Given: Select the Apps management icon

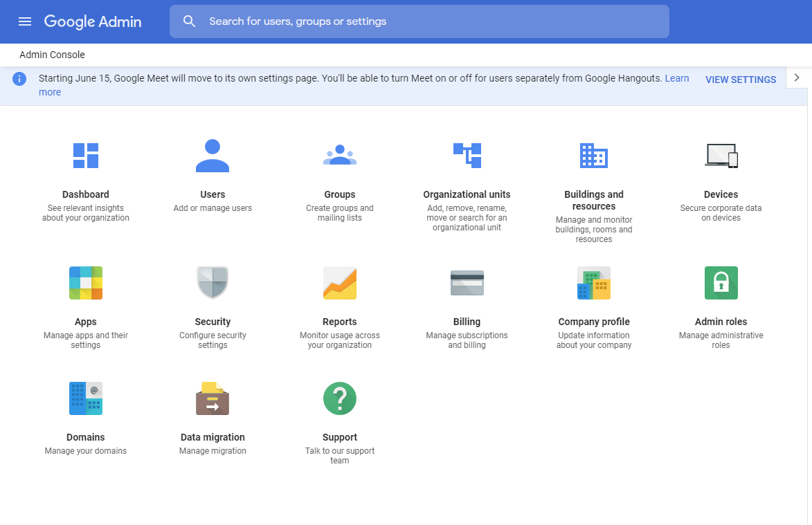Looking at the screenshot, I should pyautogui.click(x=85, y=282).
